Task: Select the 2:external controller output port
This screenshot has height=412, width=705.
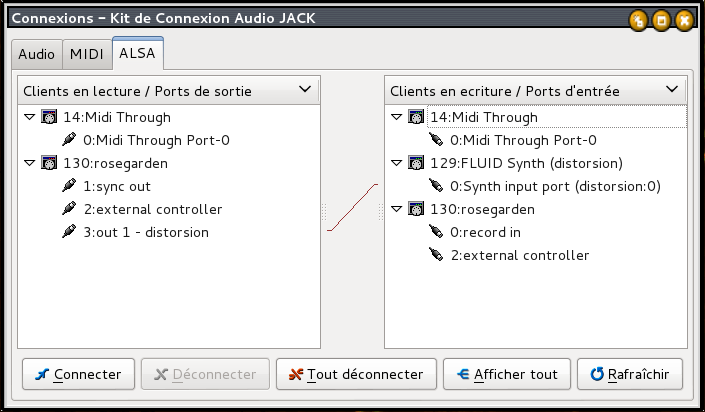Action: pyautogui.click(x=152, y=210)
